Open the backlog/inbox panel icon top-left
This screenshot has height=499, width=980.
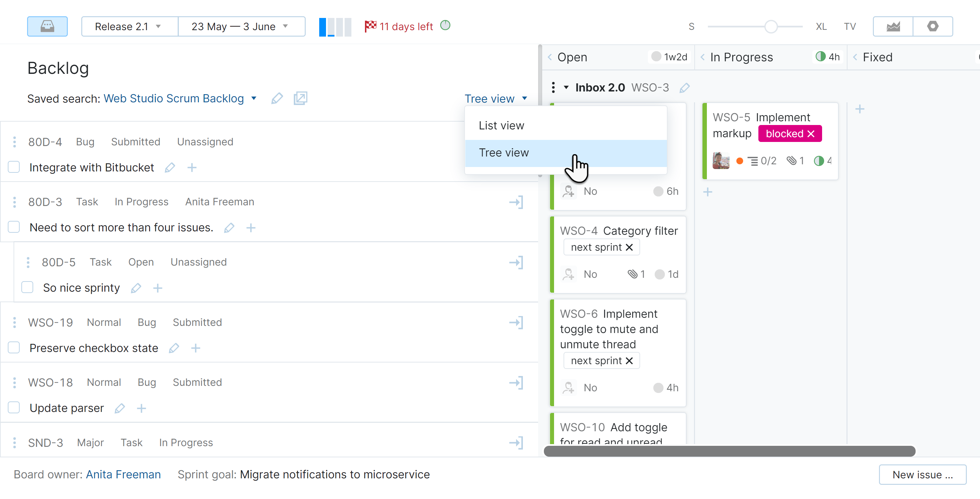tap(47, 26)
